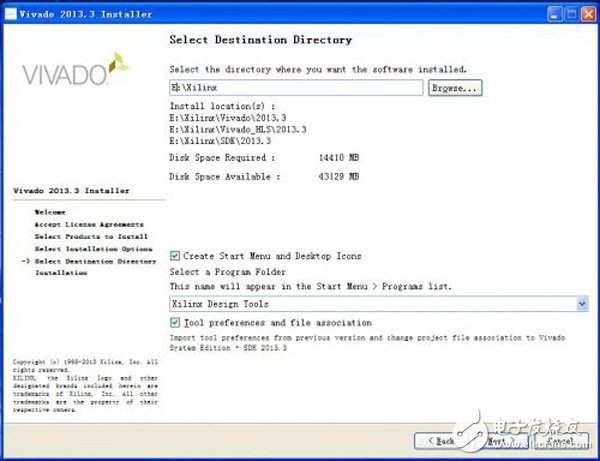Toggle Create Start Menu and Desktop Icons
This screenshot has width=600, height=461.
[x=176, y=256]
